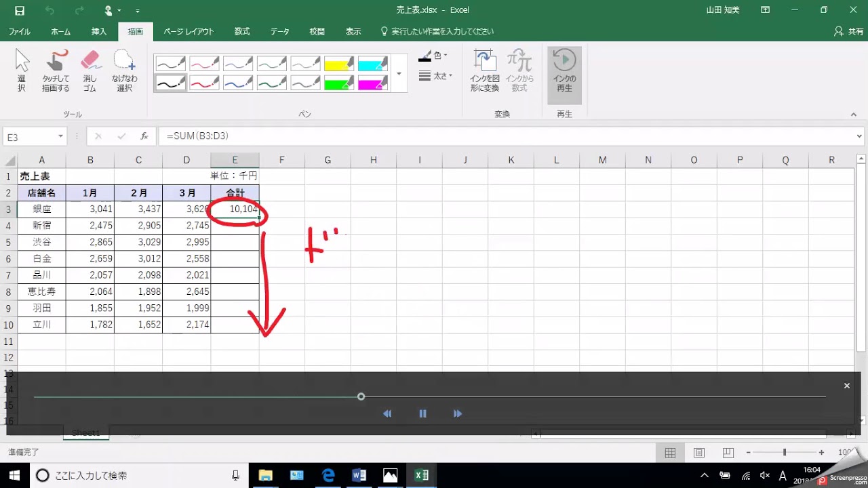Viewport: 868px width, 488px height.
Task: Open Customize Quick Access Toolbar dropdown
Action: tap(138, 10)
